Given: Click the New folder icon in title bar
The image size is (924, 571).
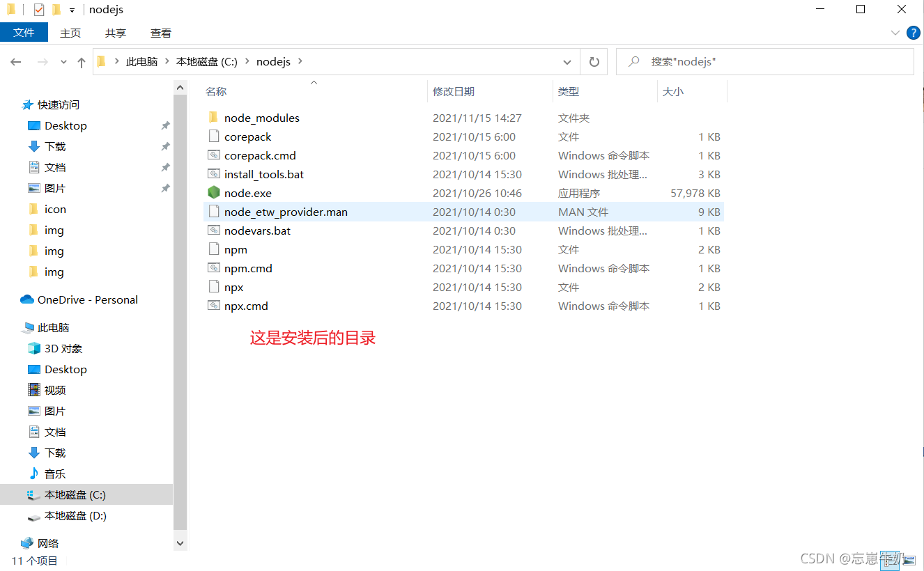Looking at the screenshot, I should pos(56,10).
